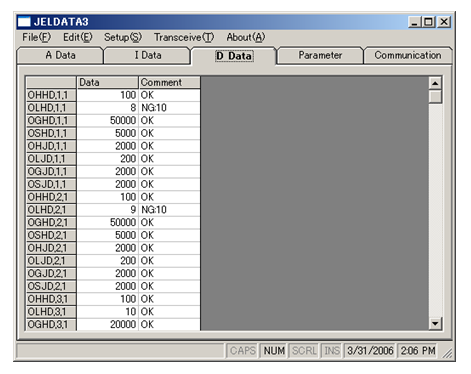
Task: Click the NUM status bar indicator
Action: coord(274,351)
